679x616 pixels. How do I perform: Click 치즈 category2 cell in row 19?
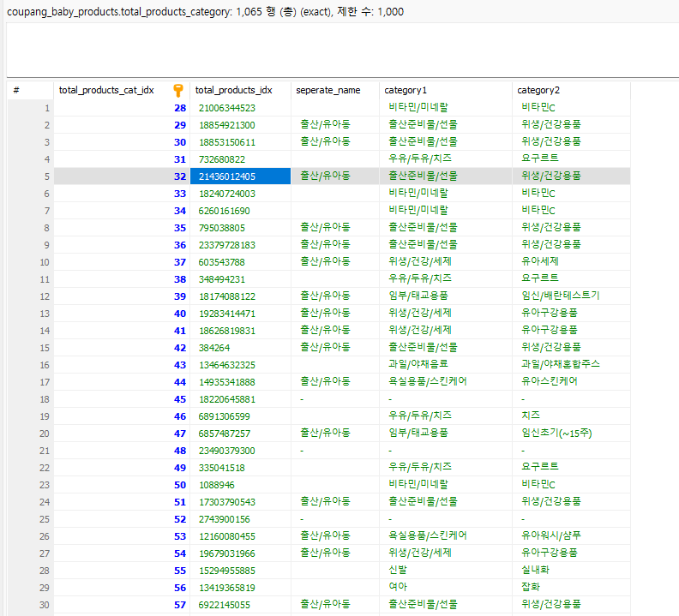(x=571, y=416)
